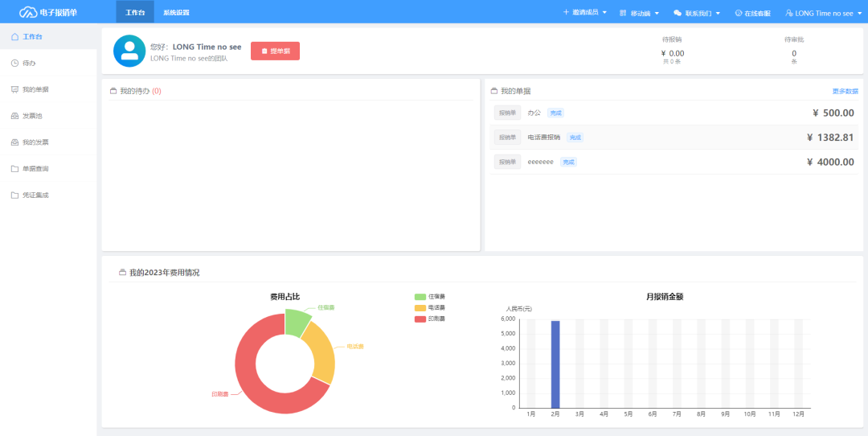
Task: Click the briefcase icon beside 我的2023年费用情况
Action: point(122,273)
